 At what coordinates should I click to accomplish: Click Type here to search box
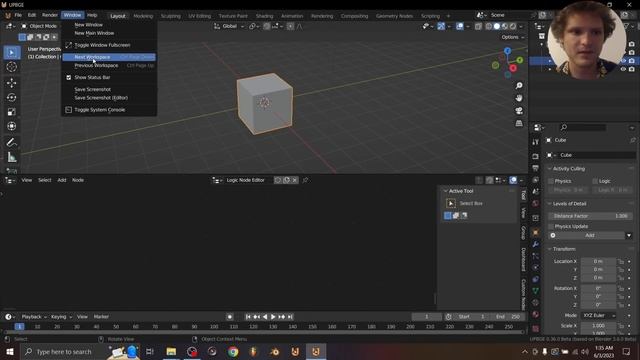tap(64, 351)
